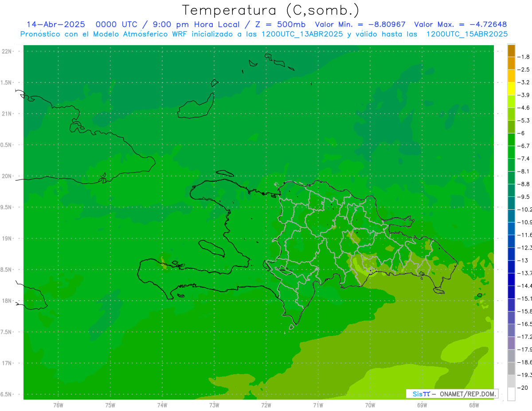
Task: Click the "-8.1" colorbar label
Action: click(x=524, y=171)
